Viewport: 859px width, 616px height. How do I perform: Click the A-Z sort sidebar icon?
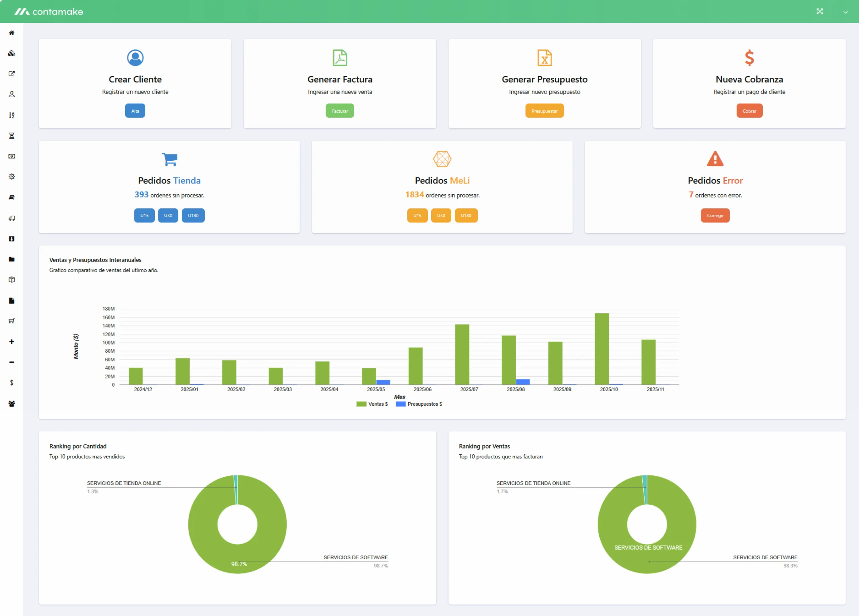tap(12, 115)
